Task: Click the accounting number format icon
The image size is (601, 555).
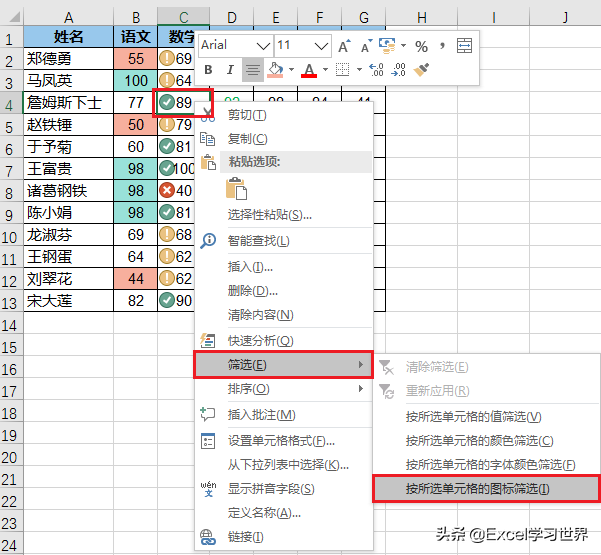Action: click(x=387, y=46)
